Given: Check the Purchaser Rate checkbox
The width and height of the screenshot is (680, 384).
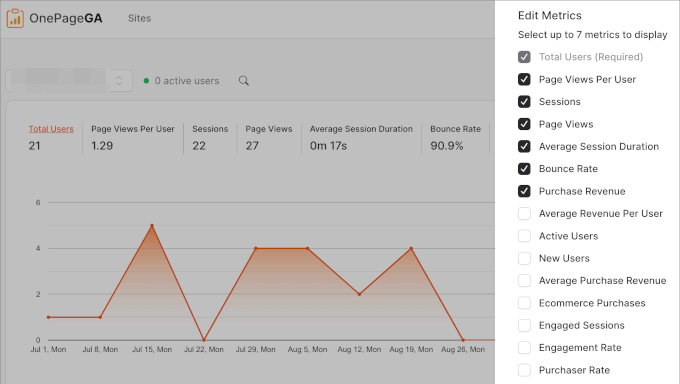Looking at the screenshot, I should (x=524, y=370).
